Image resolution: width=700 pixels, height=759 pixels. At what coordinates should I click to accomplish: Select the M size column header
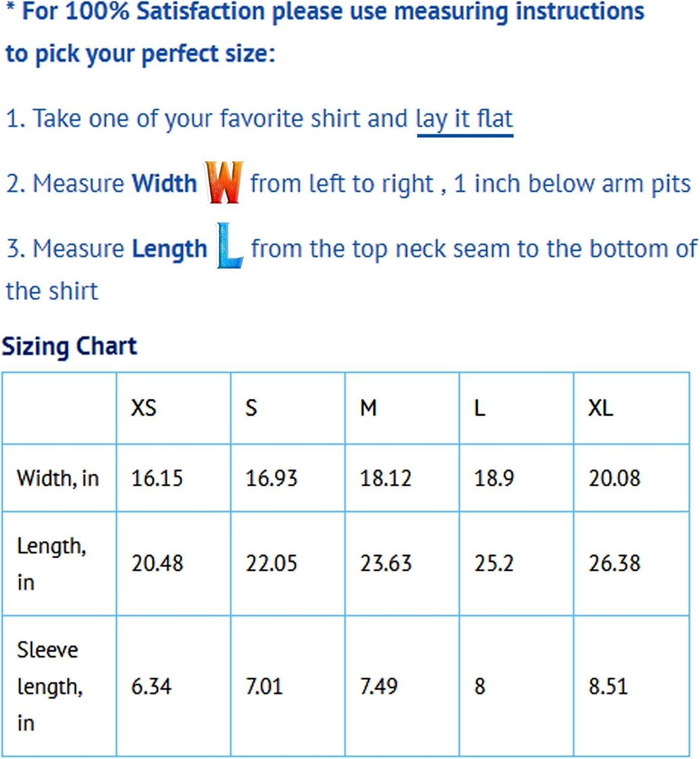[368, 408]
